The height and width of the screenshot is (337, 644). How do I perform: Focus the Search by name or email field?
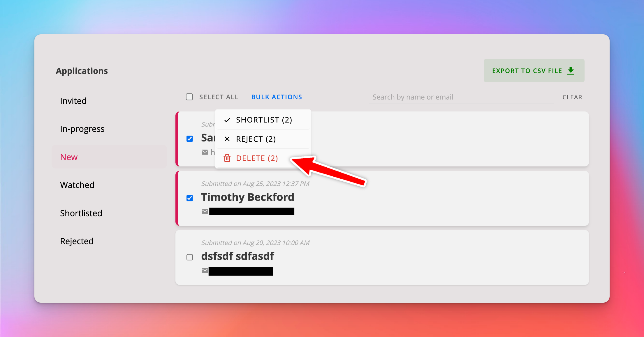click(x=461, y=97)
